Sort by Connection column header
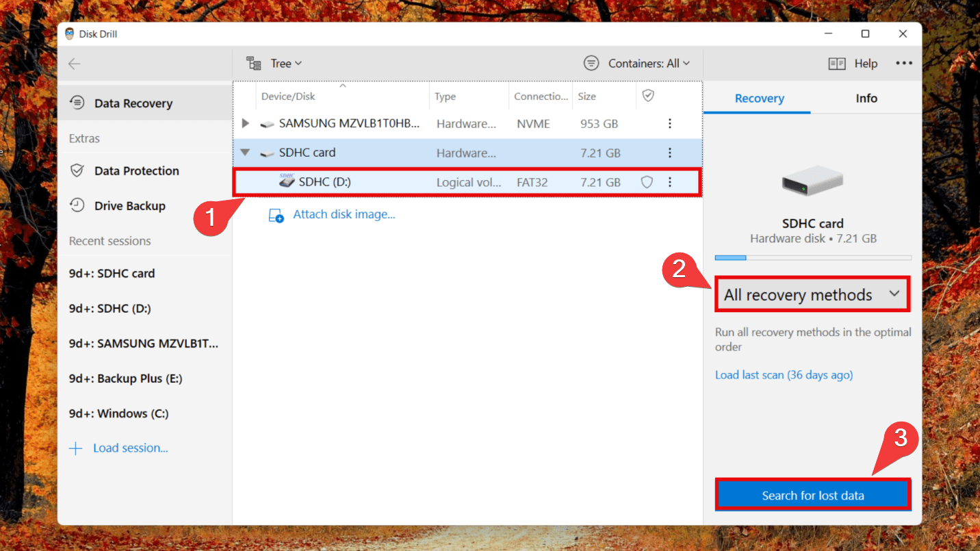980x551 pixels. [x=541, y=97]
